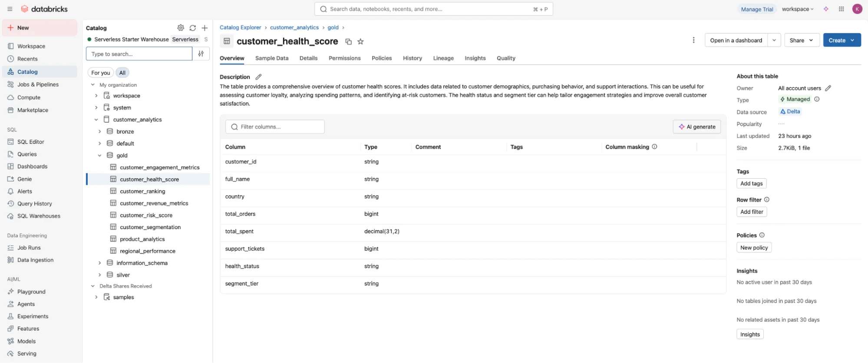This screenshot has width=868, height=363.
Task: Expand the silver schema
Action: click(x=99, y=275)
